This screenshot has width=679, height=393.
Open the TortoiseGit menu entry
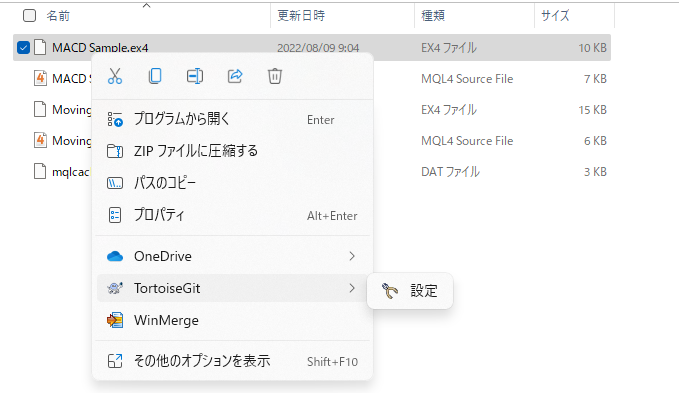(x=233, y=288)
